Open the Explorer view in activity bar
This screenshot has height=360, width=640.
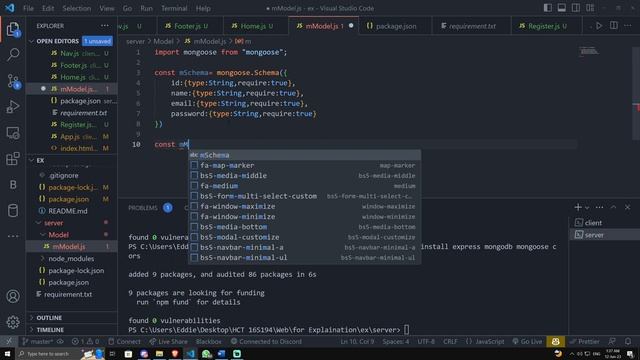[13, 29]
